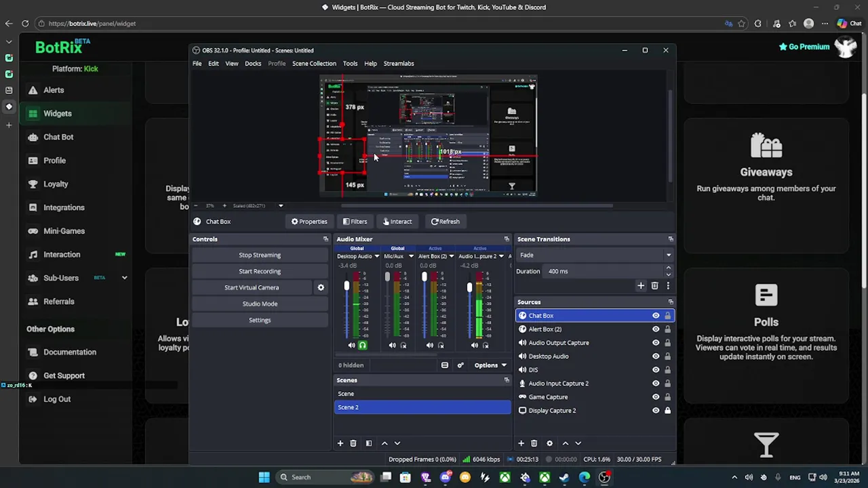Toggle Desktop Audio monitoring headphone icon
868x488 pixels.
[362, 346]
